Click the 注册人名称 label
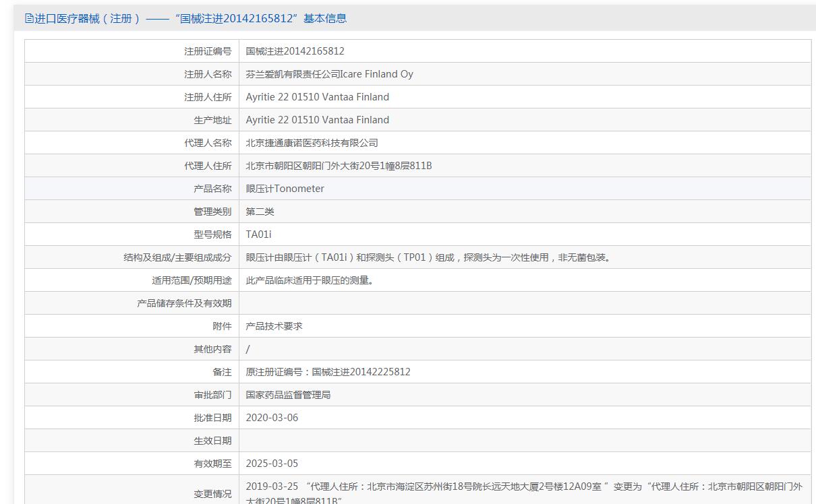Image resolution: width=816 pixels, height=504 pixels. pyautogui.click(x=208, y=74)
